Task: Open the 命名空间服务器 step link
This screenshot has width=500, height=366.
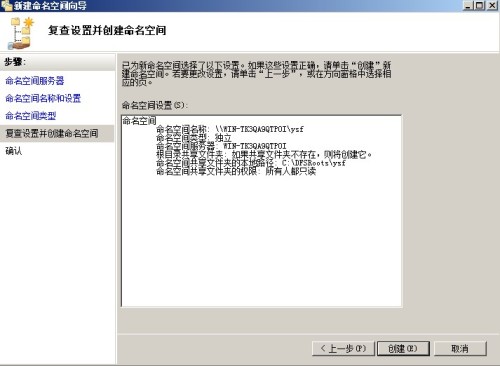Action: click(x=35, y=80)
